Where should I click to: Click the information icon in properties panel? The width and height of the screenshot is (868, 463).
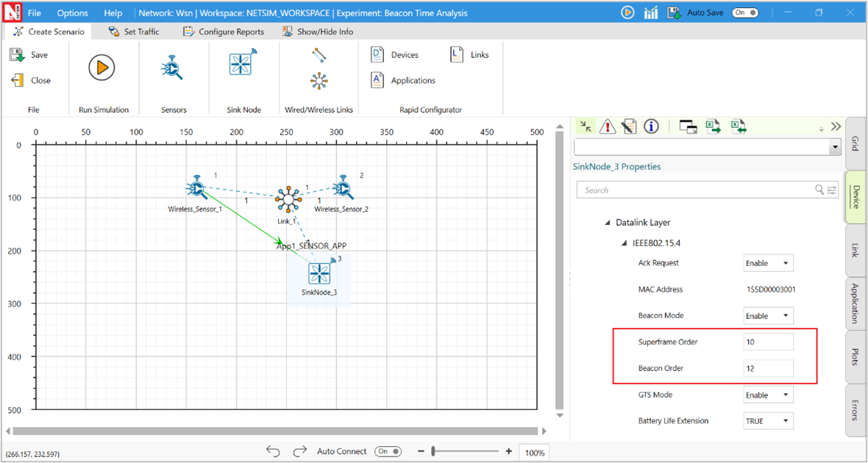click(x=651, y=126)
